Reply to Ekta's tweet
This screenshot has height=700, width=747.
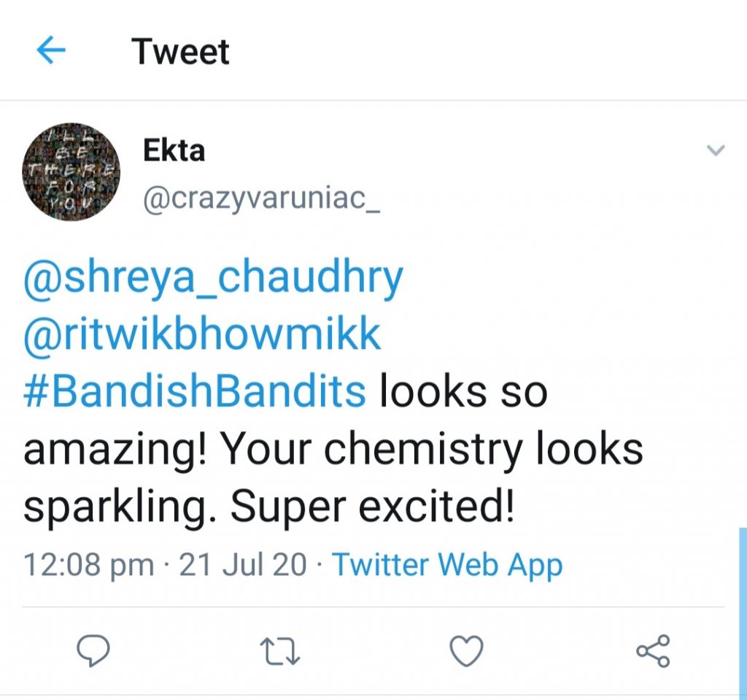click(93, 651)
